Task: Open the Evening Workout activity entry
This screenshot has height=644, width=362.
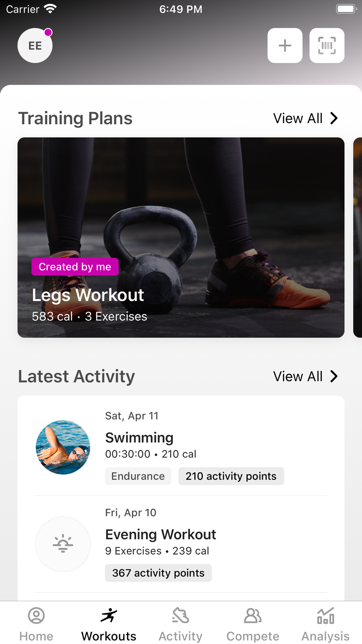Action: click(x=181, y=544)
